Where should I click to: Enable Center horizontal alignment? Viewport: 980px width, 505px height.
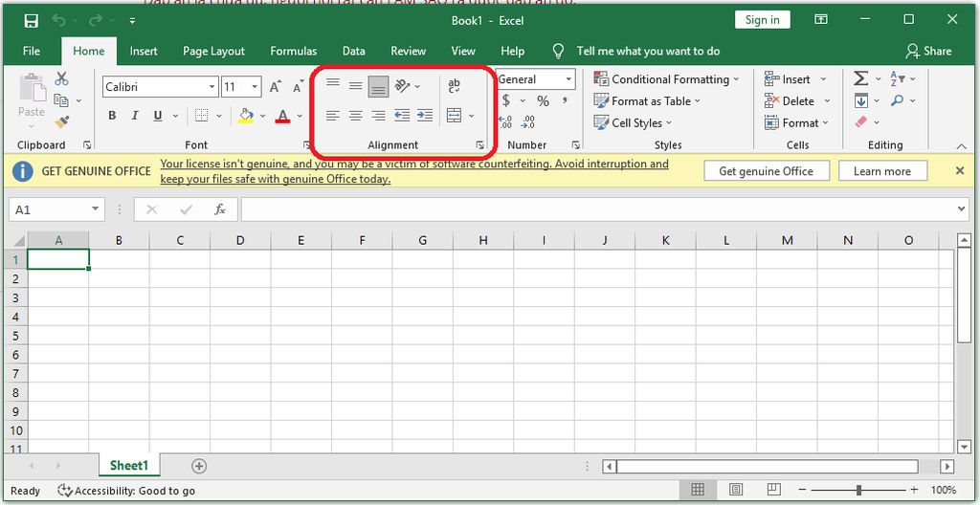(355, 116)
